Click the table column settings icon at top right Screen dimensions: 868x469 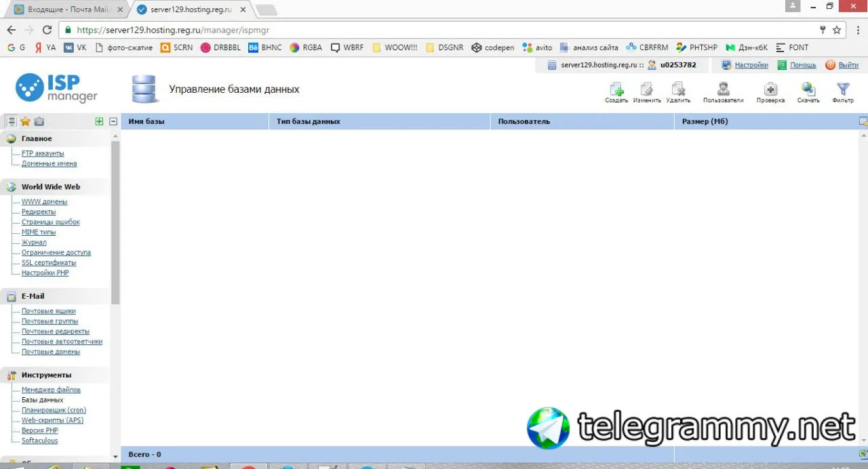(863, 121)
